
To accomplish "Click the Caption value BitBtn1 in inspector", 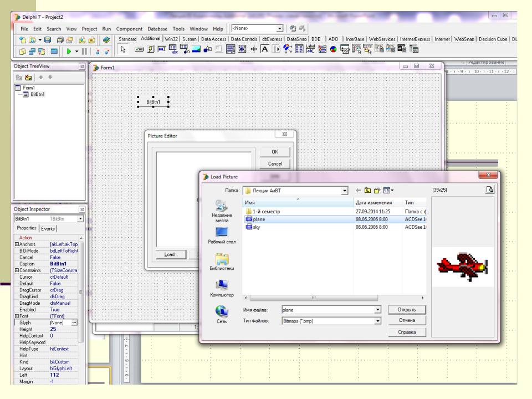I will coord(64,264).
